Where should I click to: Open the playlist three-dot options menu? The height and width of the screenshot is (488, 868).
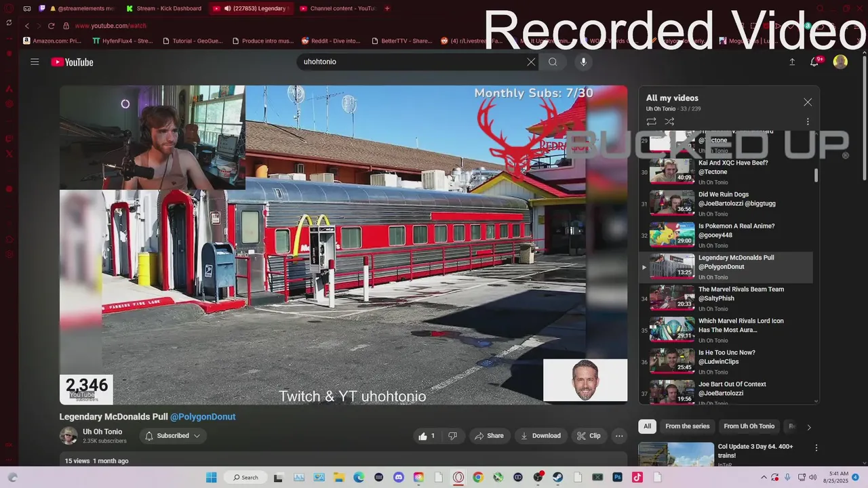808,122
